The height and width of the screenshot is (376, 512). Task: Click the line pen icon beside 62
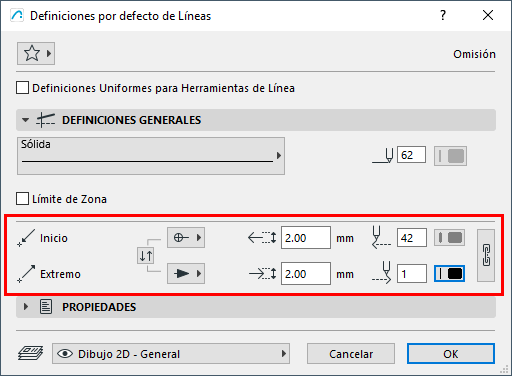pos(383,156)
